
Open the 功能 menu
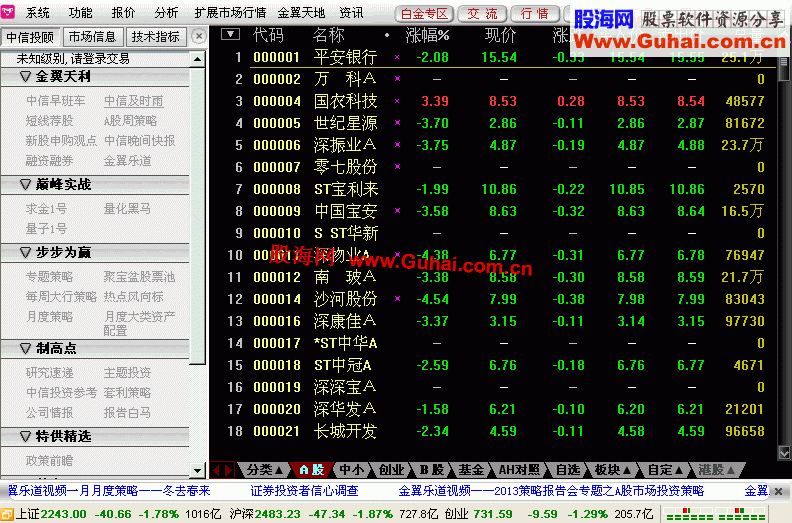pyautogui.click(x=81, y=13)
